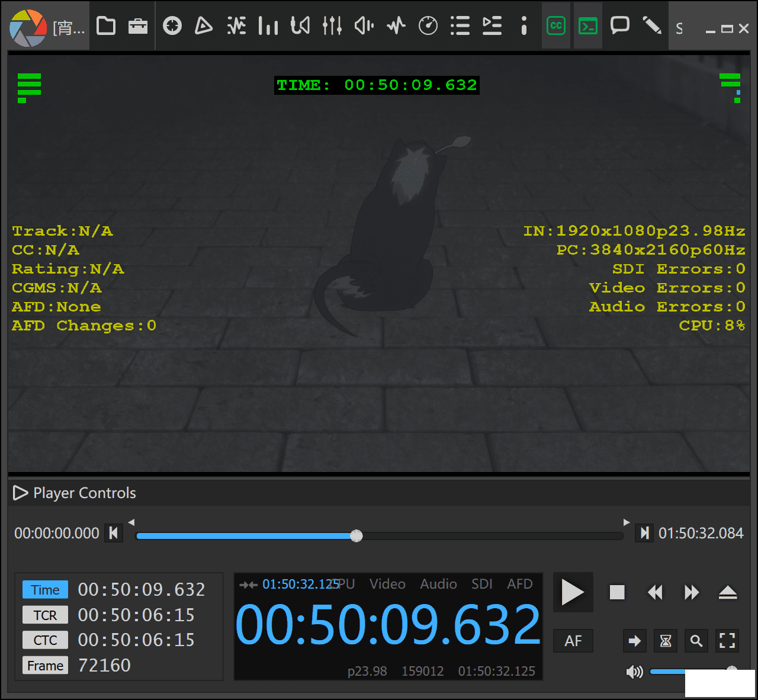This screenshot has height=700, width=758.
Task: Toggle the AF button
Action: (x=573, y=641)
